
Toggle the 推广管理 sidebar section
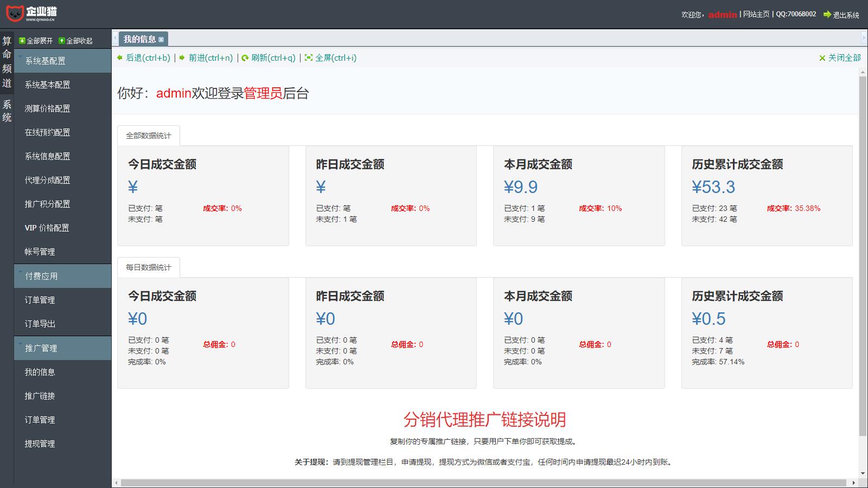pos(62,348)
